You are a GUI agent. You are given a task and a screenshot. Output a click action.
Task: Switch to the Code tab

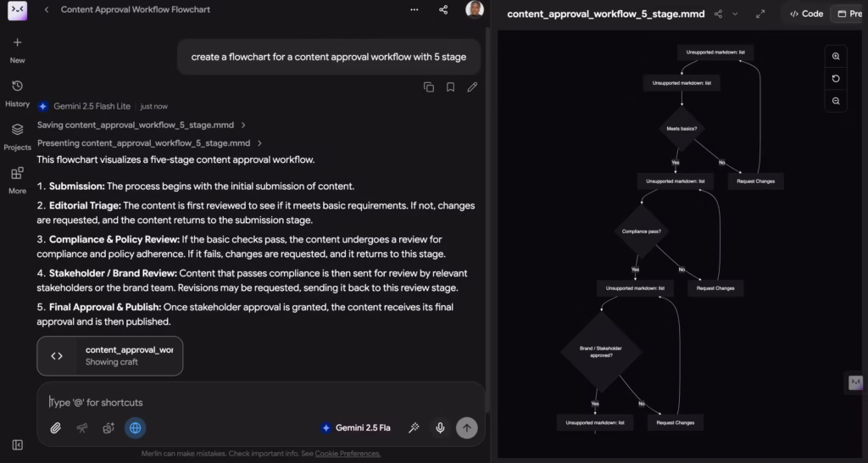tap(807, 14)
